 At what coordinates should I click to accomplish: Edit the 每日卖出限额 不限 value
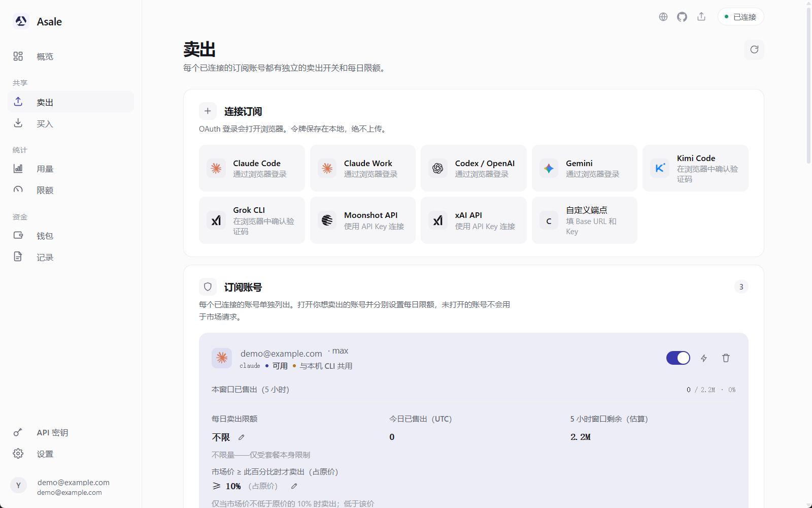pos(242,437)
